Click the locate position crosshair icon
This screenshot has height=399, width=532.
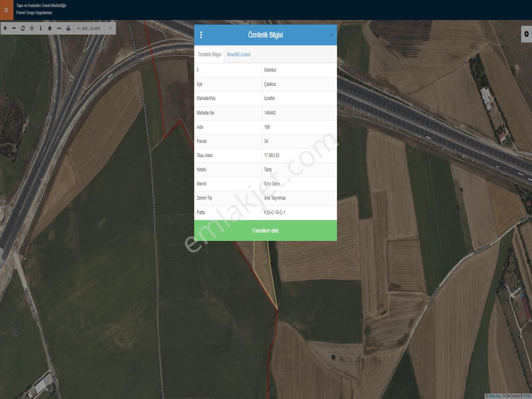point(32,28)
